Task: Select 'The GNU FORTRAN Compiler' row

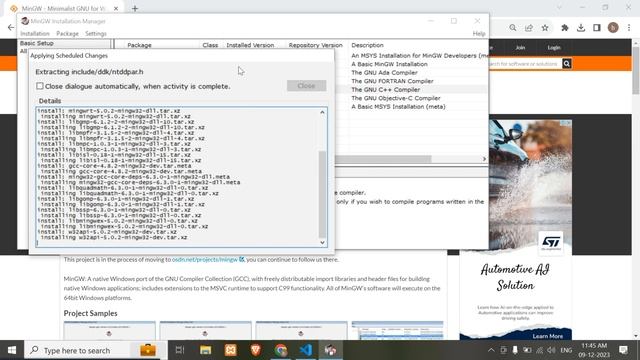Action: tap(392, 81)
